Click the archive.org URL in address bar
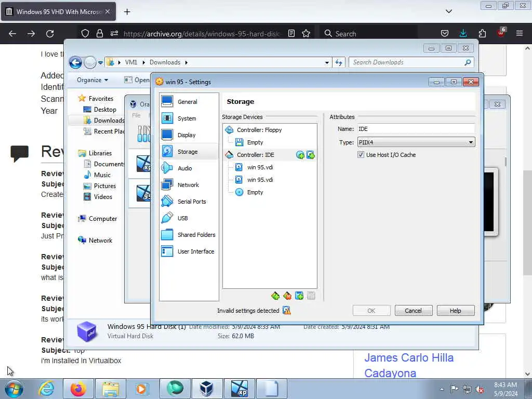 point(202,34)
